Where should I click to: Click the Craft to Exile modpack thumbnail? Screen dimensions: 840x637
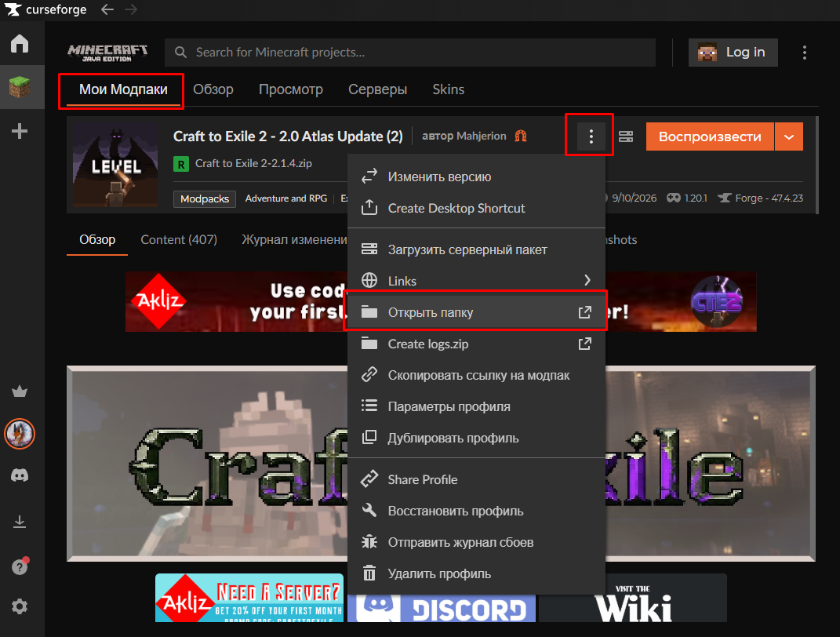(x=115, y=165)
